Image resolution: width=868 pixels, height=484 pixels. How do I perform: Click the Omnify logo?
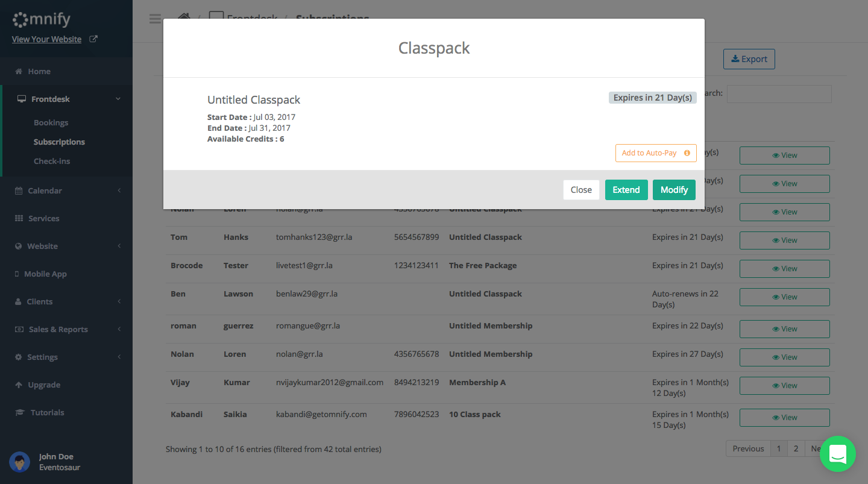[42, 19]
